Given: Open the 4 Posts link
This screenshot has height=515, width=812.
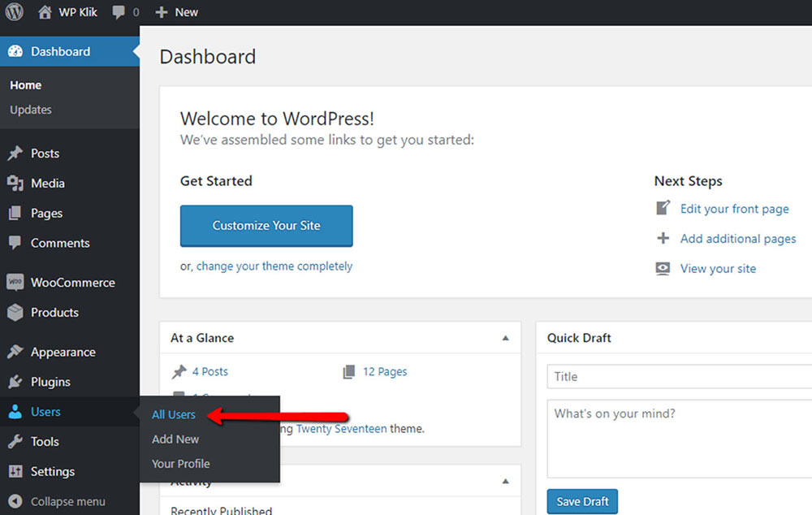Looking at the screenshot, I should click(210, 371).
